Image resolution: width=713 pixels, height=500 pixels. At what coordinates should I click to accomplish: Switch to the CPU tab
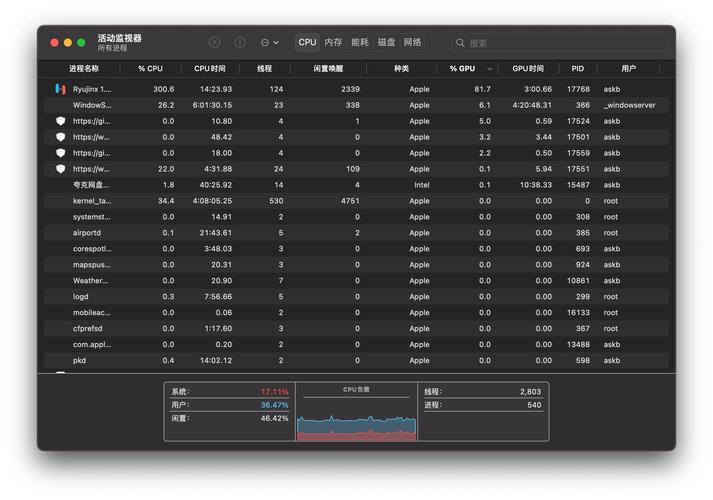pos(307,42)
